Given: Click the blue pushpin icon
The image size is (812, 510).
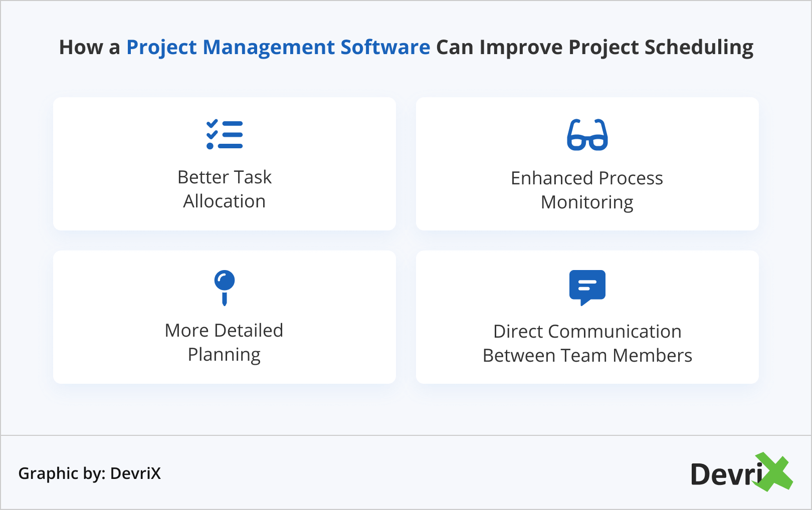Looking at the screenshot, I should 225,287.
